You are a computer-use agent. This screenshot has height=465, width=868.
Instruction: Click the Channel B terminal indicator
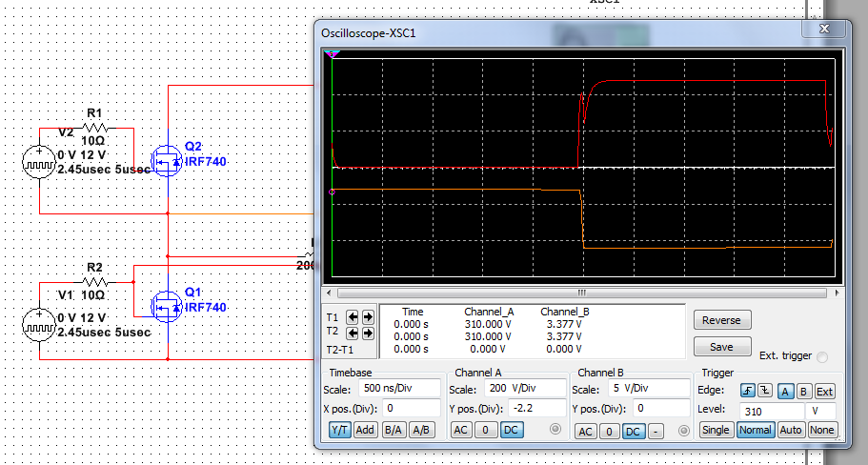684,430
